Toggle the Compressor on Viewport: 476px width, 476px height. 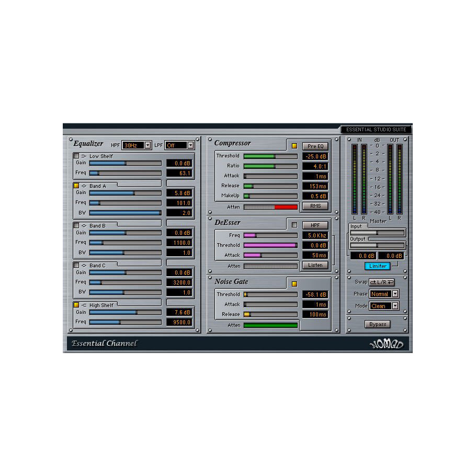(x=294, y=146)
